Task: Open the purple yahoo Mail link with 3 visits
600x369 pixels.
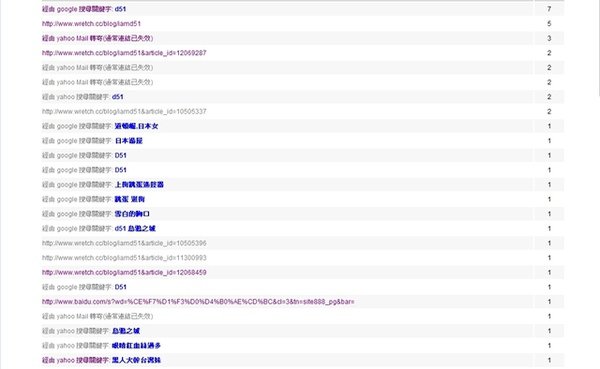Action: [x=97, y=38]
